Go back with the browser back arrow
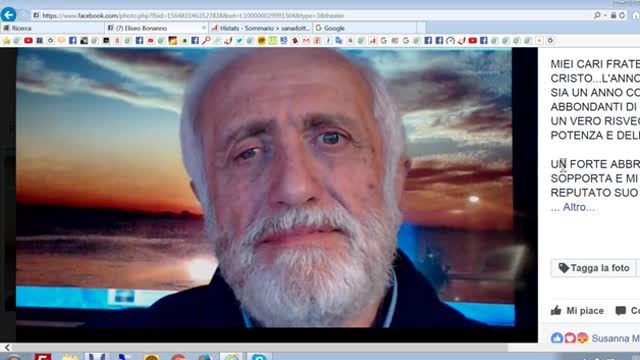Image resolution: width=640 pixels, height=360 pixels. tap(8, 15)
